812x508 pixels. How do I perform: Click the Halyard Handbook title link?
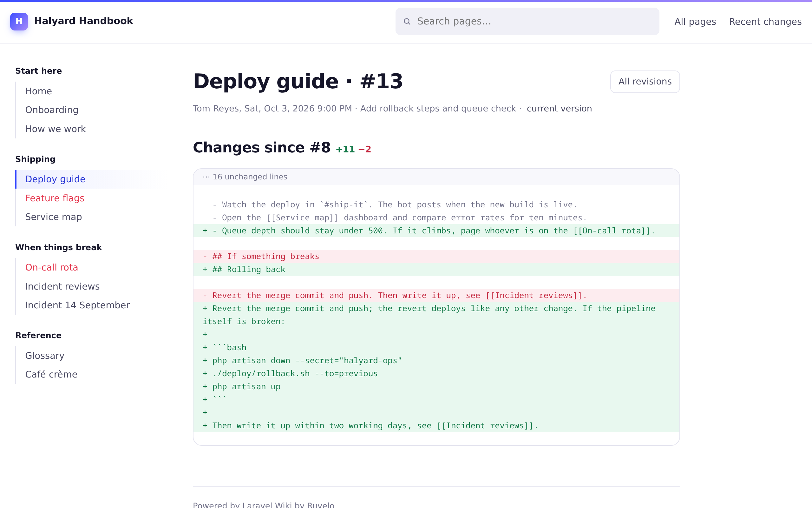[83, 21]
